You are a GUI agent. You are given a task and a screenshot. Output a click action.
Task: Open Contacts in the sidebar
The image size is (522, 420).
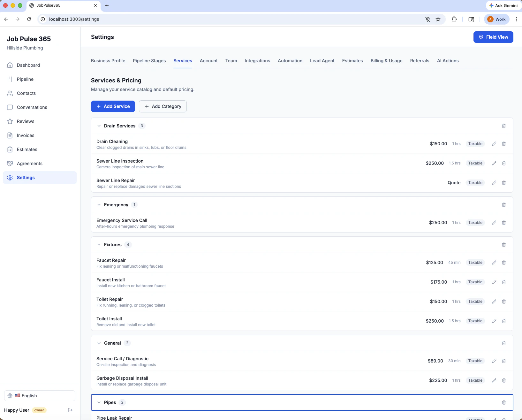[x=40, y=93]
